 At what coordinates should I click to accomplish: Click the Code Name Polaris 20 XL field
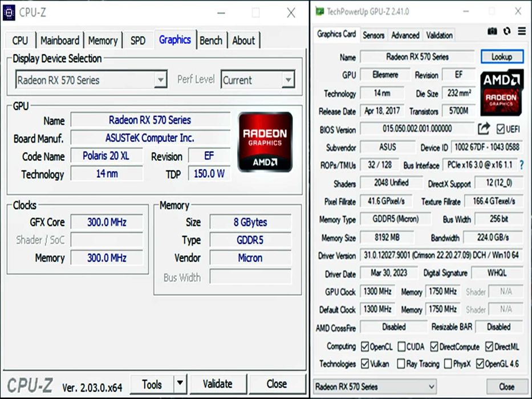(x=107, y=156)
